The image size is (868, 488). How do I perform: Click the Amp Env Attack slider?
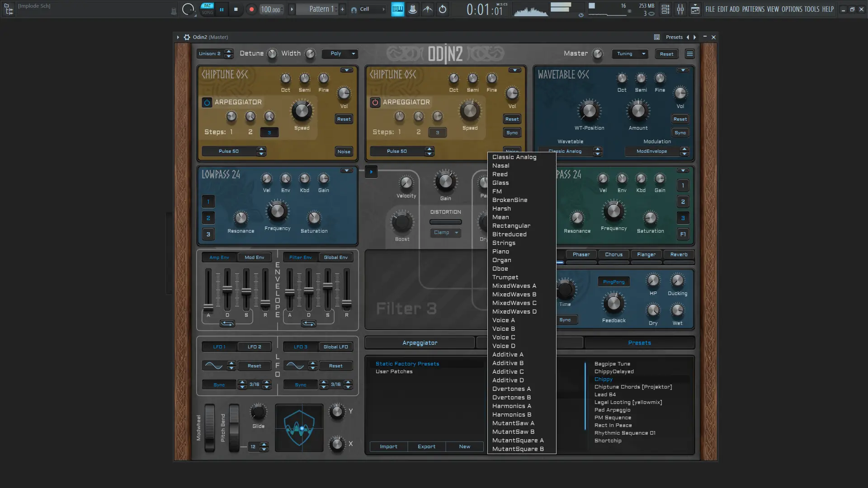[208, 307]
